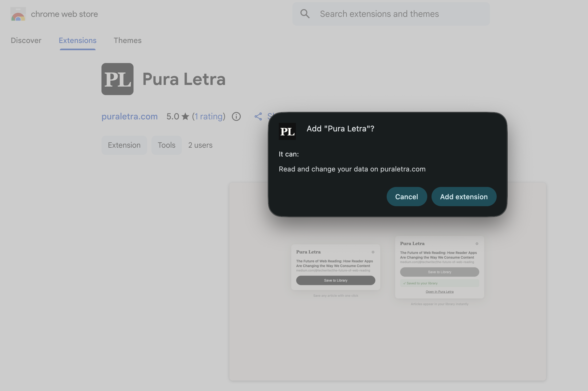The image size is (588, 391).
Task: Switch to the Discover tab
Action: (26, 40)
